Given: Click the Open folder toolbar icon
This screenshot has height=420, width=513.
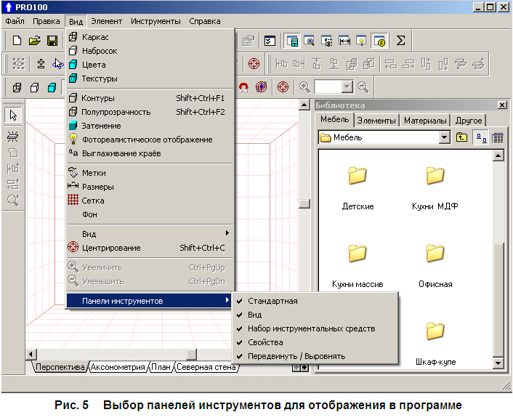Looking at the screenshot, I should click(34, 41).
